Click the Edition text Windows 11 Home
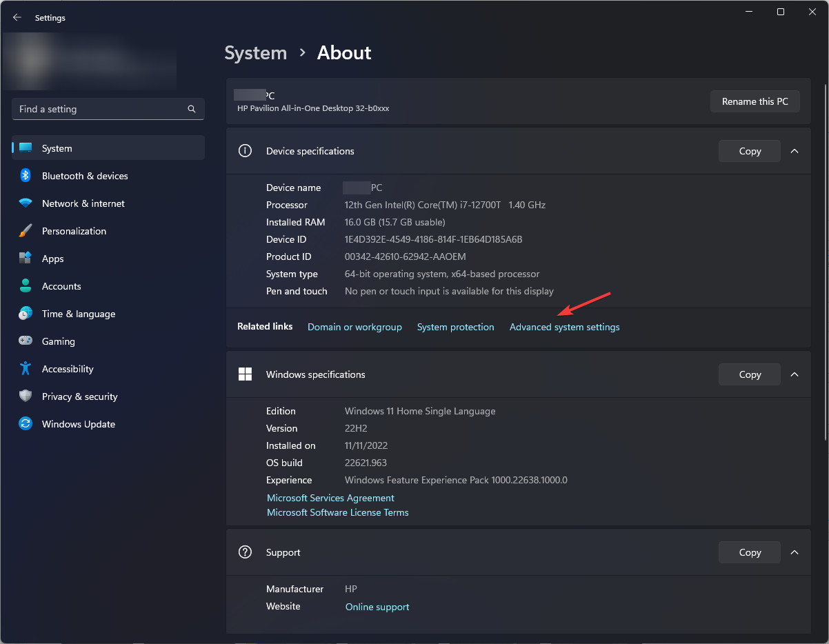The width and height of the screenshot is (829, 644). click(x=420, y=411)
